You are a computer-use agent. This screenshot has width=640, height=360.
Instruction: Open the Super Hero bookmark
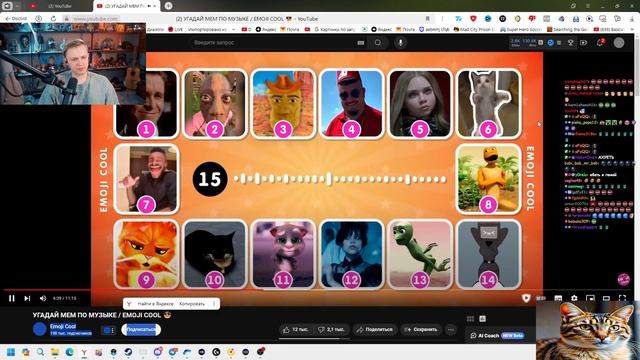(x=521, y=29)
